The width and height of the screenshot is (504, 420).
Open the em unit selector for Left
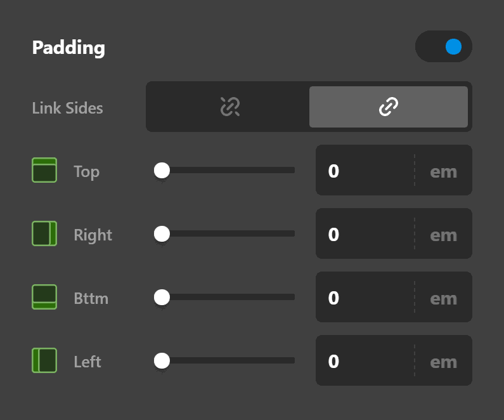[443, 362]
